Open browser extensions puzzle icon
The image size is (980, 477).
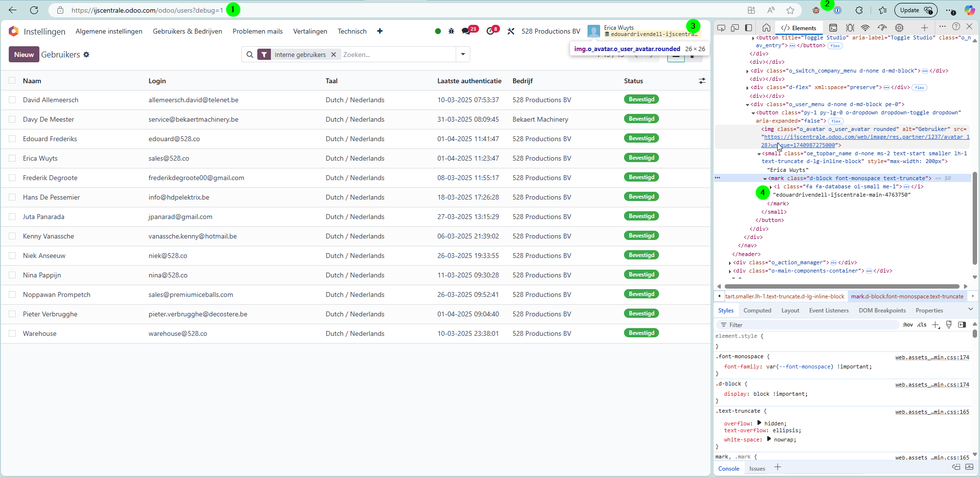tap(859, 10)
